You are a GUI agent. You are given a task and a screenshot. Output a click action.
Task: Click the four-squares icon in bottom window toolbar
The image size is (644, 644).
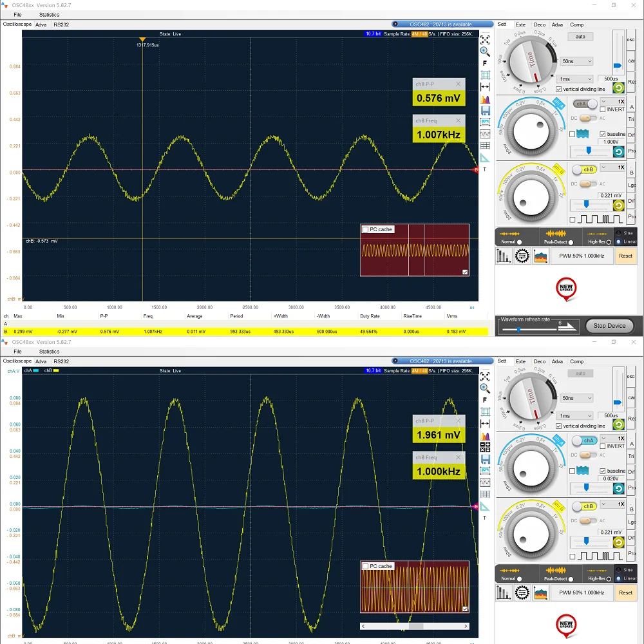485,448
